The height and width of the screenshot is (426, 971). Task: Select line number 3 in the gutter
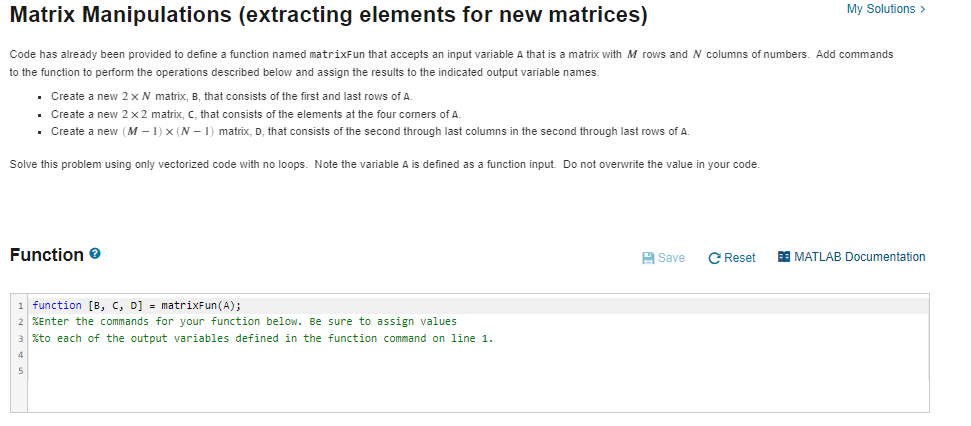20,339
